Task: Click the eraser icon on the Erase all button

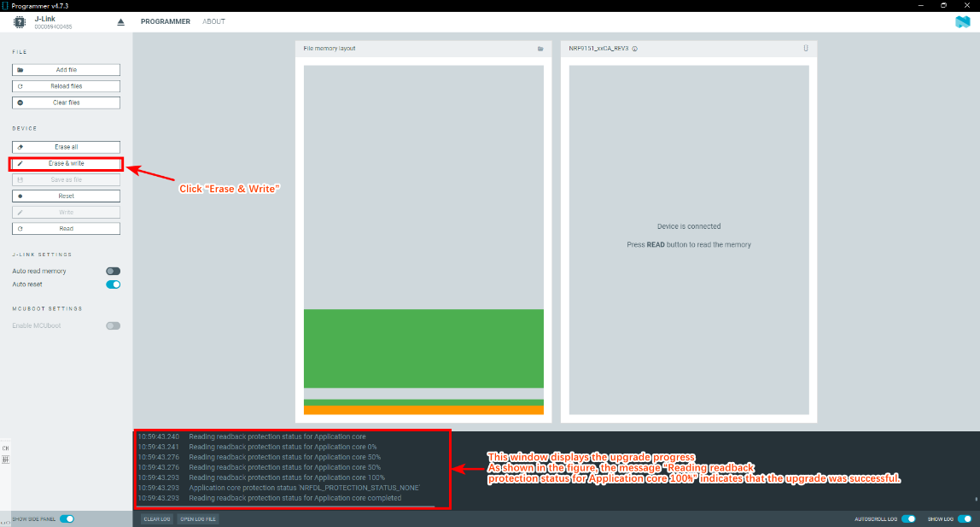Action: tap(20, 147)
